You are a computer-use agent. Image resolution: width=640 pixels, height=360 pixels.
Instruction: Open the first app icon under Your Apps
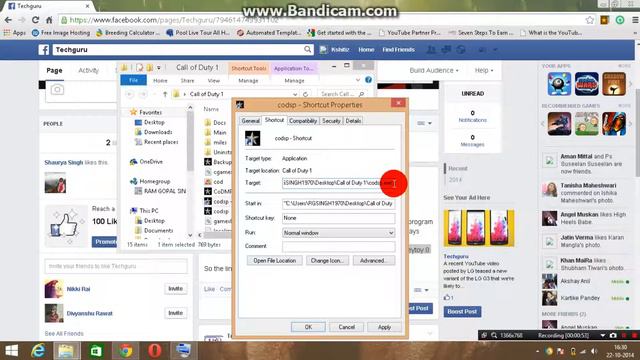(x=559, y=84)
